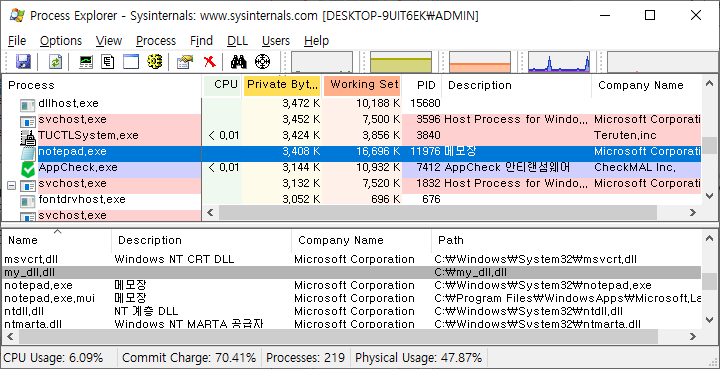Viewport: 720px width, 369px height.
Task: Select the dllhost.exe process row
Action: click(x=352, y=104)
